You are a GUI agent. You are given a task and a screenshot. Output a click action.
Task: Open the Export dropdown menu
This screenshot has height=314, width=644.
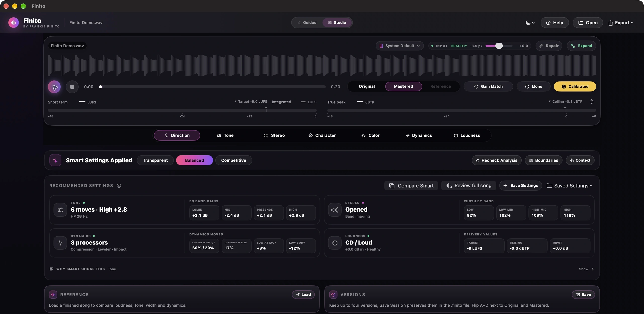pyautogui.click(x=621, y=23)
